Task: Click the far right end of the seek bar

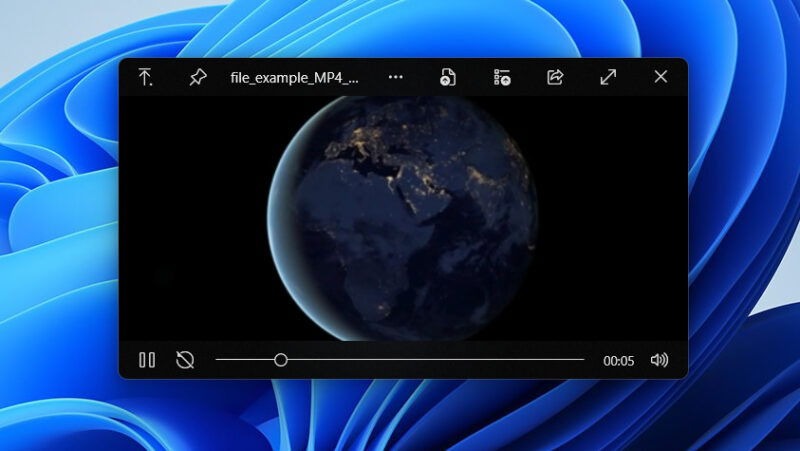Action: pos(582,360)
